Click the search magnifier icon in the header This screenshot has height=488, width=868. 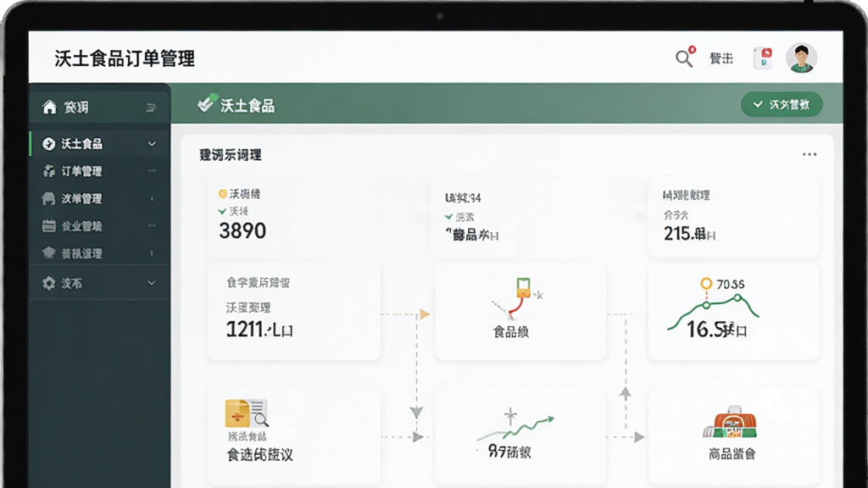(684, 58)
